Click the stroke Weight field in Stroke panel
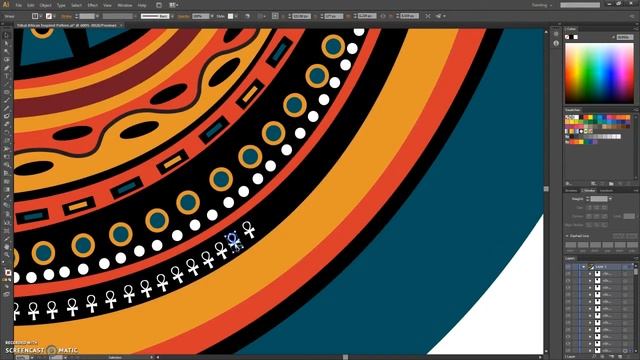Viewport: 640px width, 360px height. tap(599, 199)
